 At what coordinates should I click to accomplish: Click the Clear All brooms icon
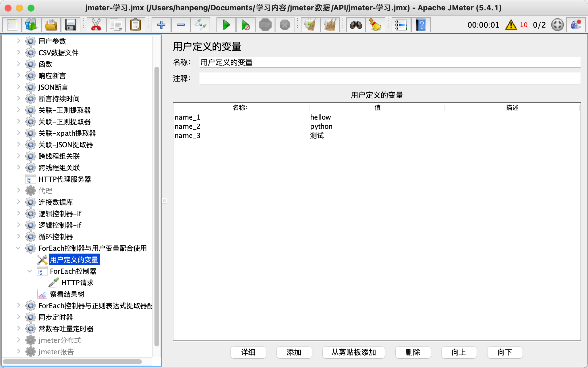pyautogui.click(x=330, y=25)
